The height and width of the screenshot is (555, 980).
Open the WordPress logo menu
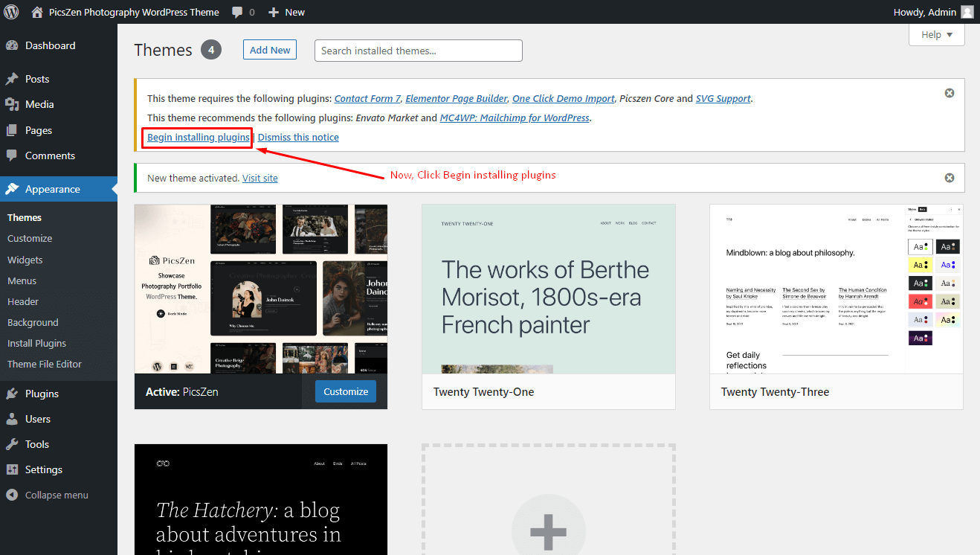(11, 12)
